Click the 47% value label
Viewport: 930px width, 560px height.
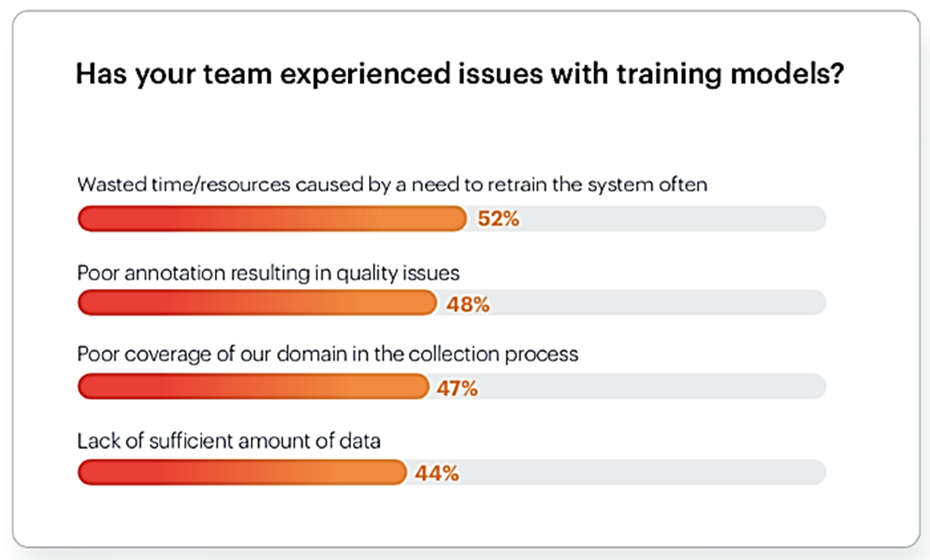coord(457,388)
